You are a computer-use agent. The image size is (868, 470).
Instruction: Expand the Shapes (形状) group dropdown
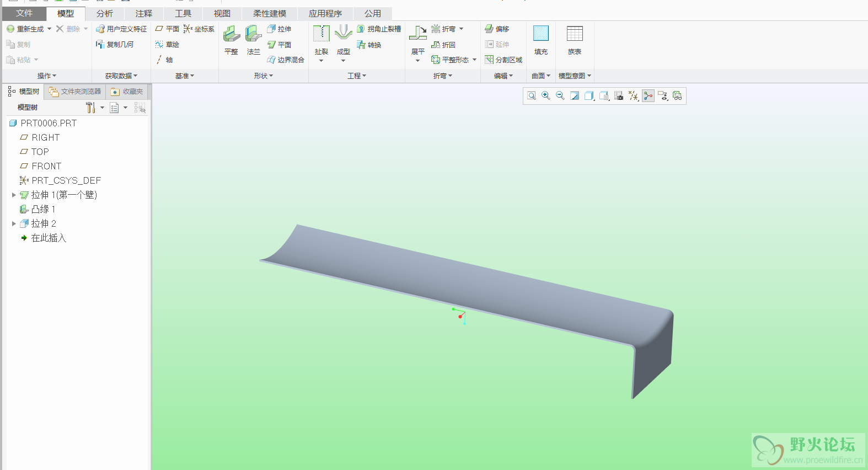(264, 76)
